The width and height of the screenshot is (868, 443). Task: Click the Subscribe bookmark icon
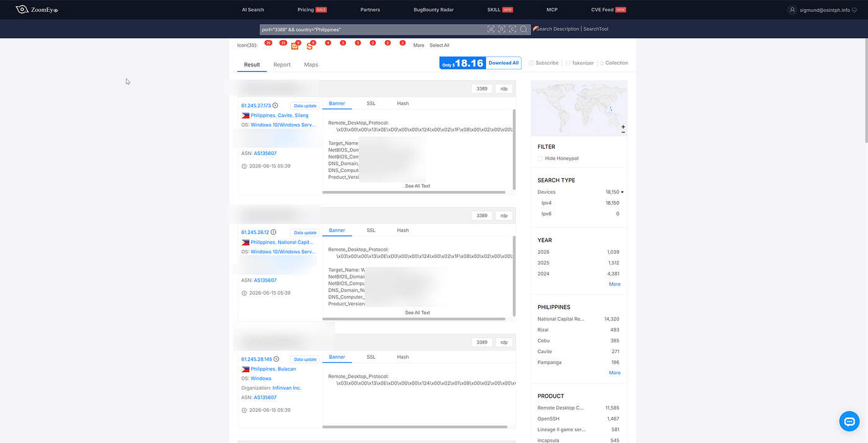point(531,63)
